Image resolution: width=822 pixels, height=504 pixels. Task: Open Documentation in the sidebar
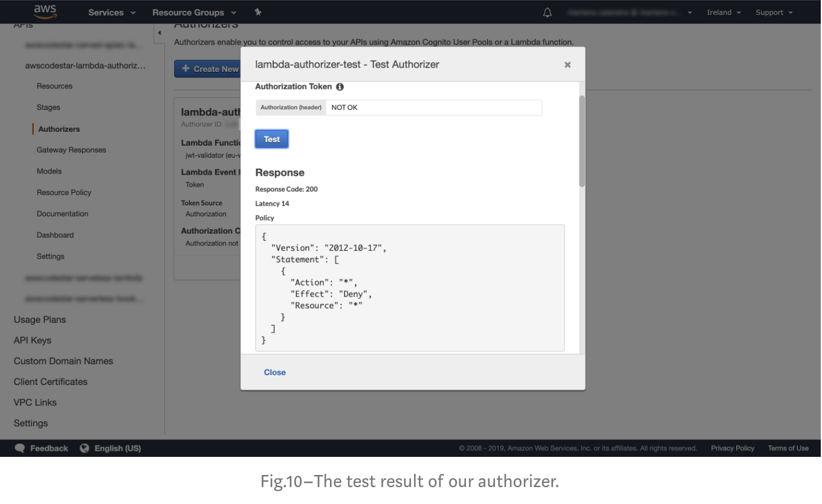coord(62,213)
